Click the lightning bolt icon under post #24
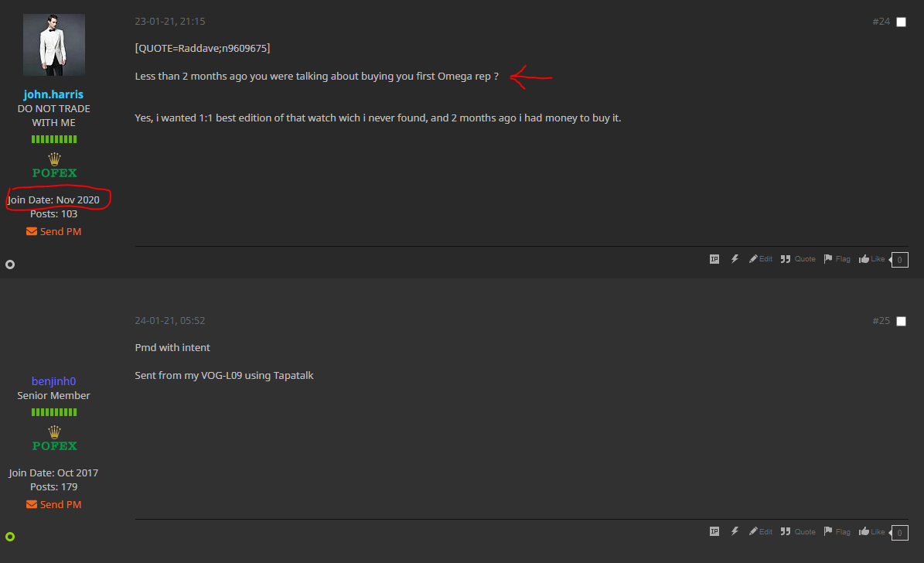Viewport: 924px width, 563px height. (735, 259)
